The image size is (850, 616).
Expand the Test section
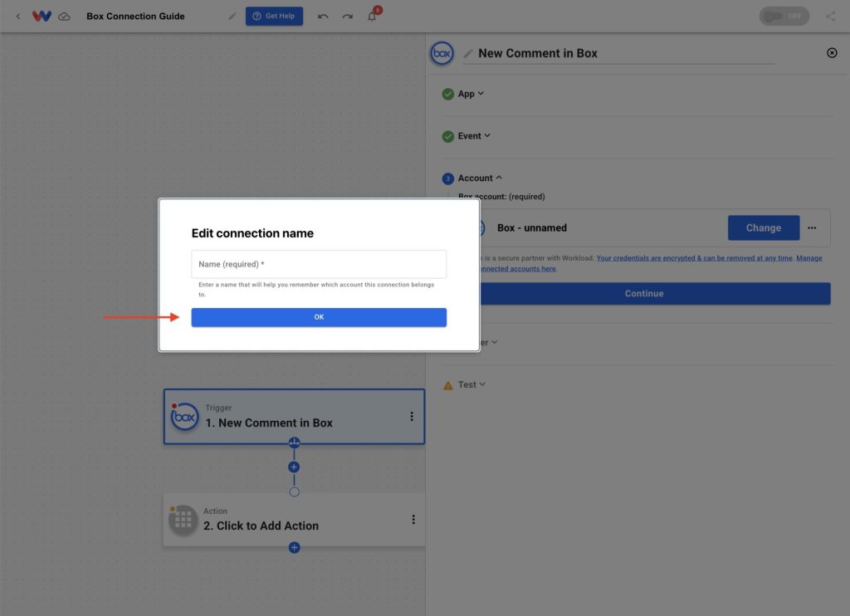pyautogui.click(x=471, y=384)
